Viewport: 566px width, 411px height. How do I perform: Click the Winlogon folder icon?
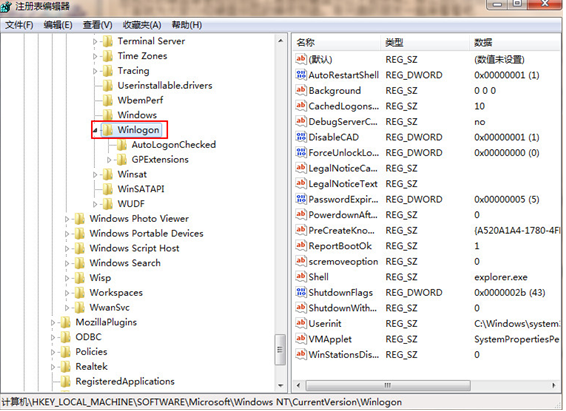tap(108, 130)
